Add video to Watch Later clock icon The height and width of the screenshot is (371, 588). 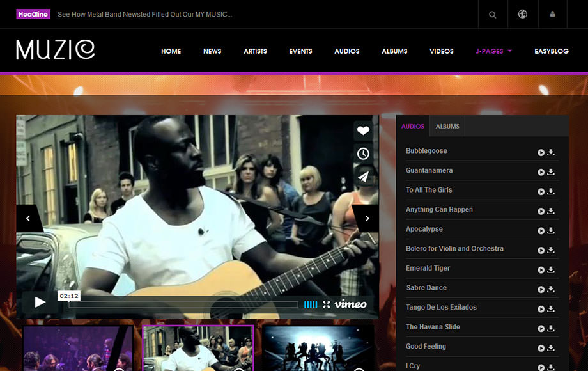[363, 154]
